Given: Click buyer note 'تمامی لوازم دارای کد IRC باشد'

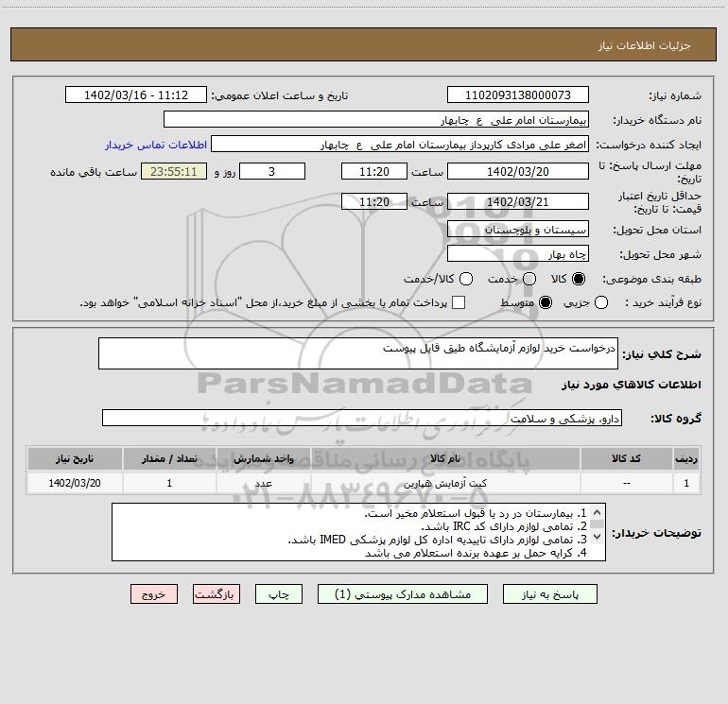Looking at the screenshot, I should [504, 526].
